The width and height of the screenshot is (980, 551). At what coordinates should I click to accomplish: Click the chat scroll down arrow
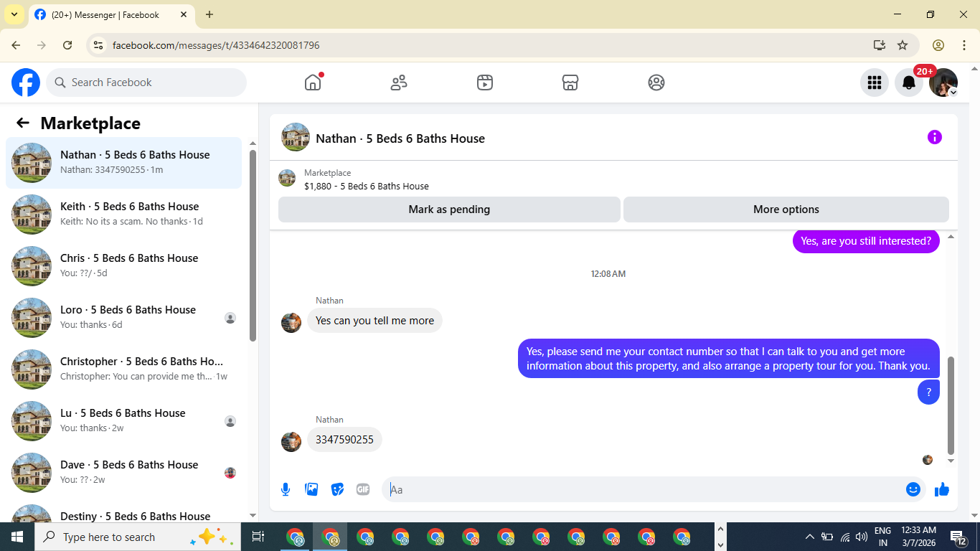tap(951, 461)
